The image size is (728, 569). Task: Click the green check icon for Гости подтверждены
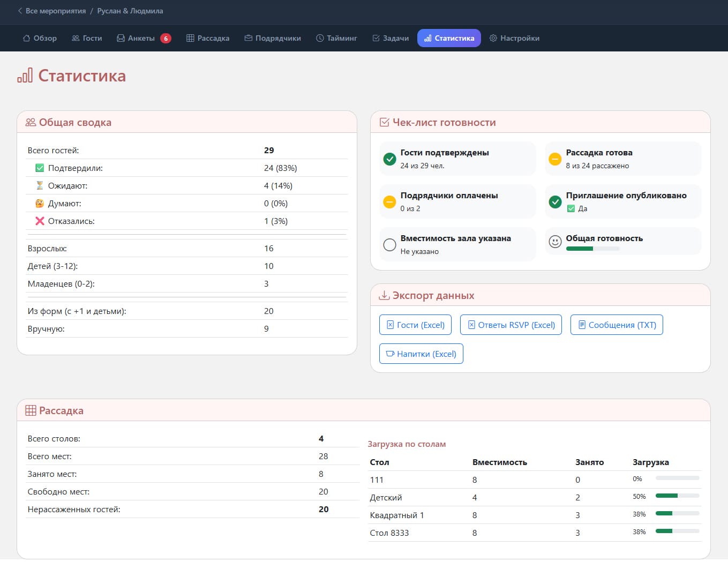pyautogui.click(x=390, y=159)
